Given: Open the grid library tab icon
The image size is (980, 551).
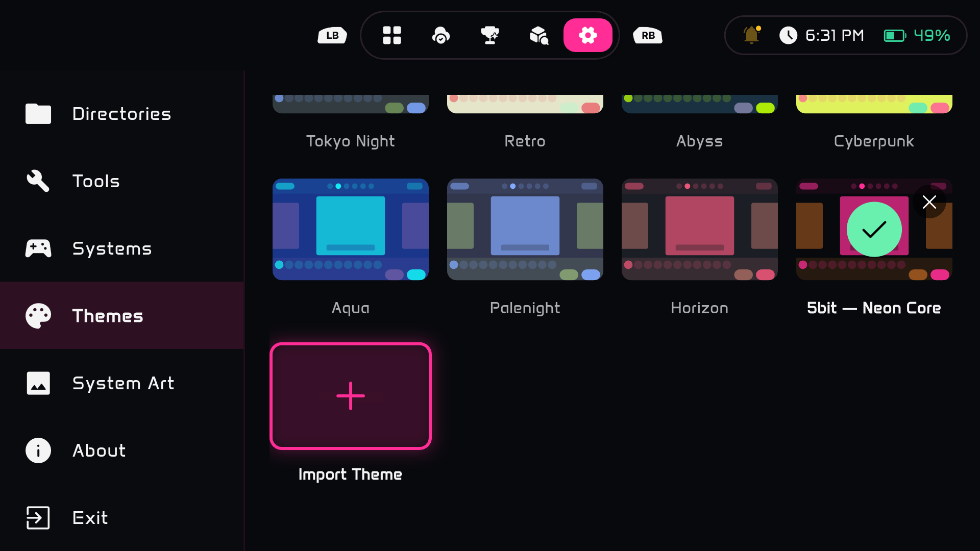Looking at the screenshot, I should coord(392,35).
